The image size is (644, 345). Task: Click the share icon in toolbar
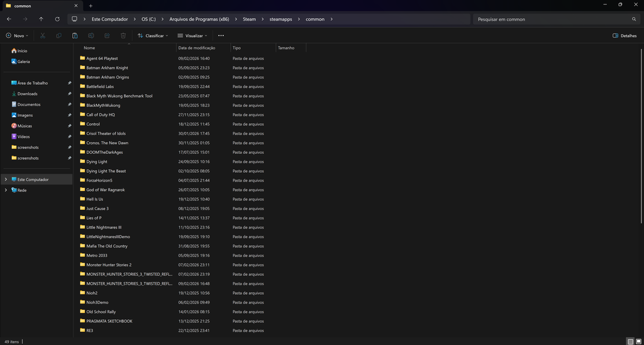click(107, 36)
